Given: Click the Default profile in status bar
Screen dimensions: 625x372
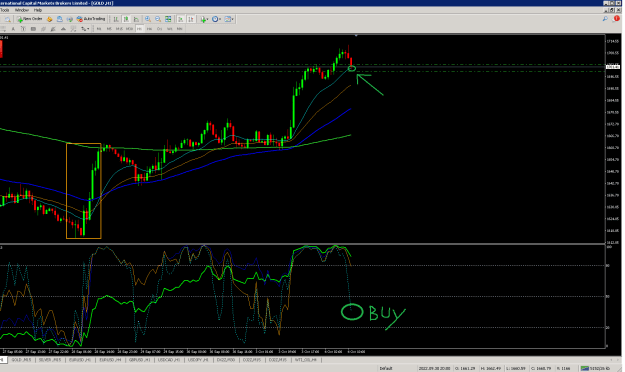Looking at the screenshot, I should point(385,368).
